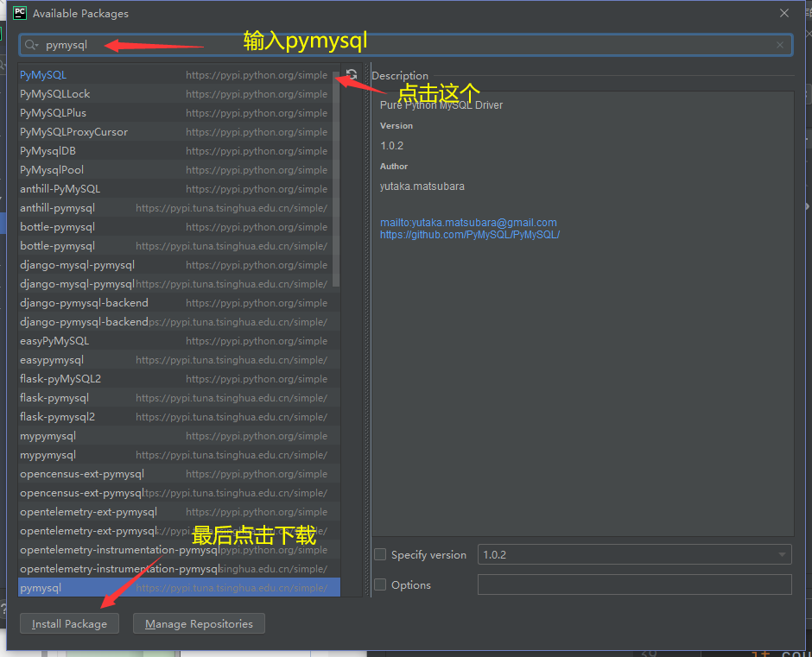Select PyMySQLPlus package
The image size is (812, 657).
tap(179, 113)
